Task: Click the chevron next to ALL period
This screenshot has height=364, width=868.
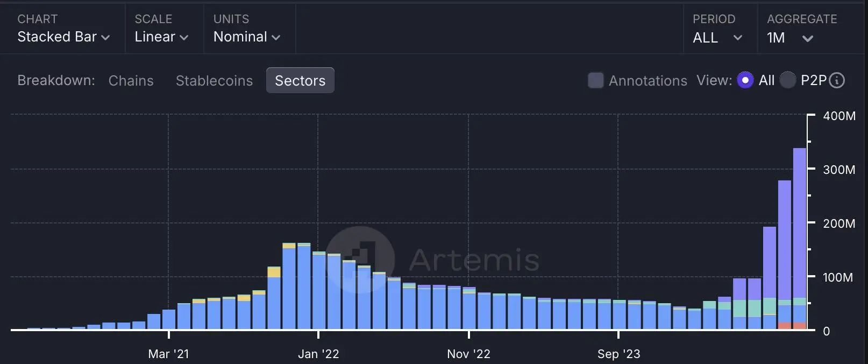Action: pyautogui.click(x=738, y=38)
